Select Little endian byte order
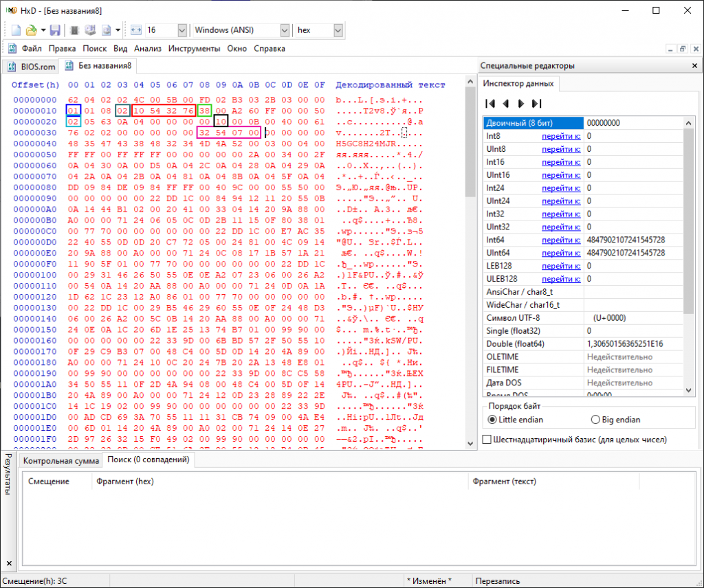The height and width of the screenshot is (588, 704). [516, 420]
